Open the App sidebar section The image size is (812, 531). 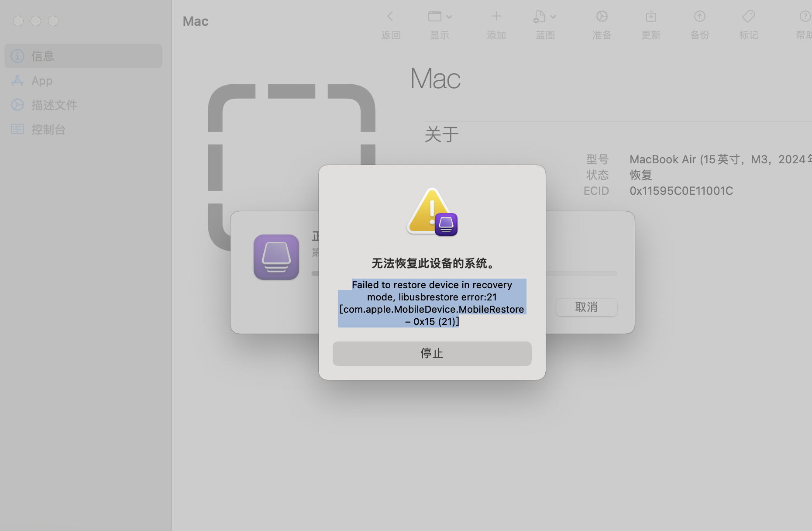pos(83,80)
